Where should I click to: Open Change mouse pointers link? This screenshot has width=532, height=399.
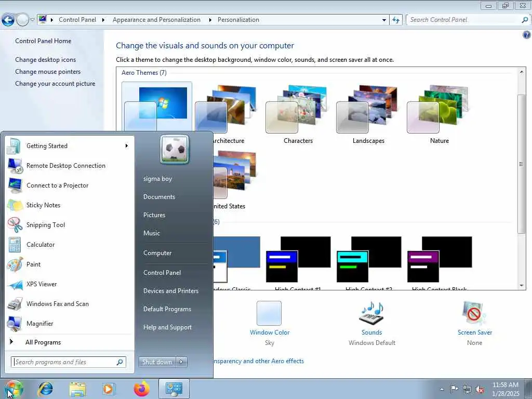tap(48, 72)
